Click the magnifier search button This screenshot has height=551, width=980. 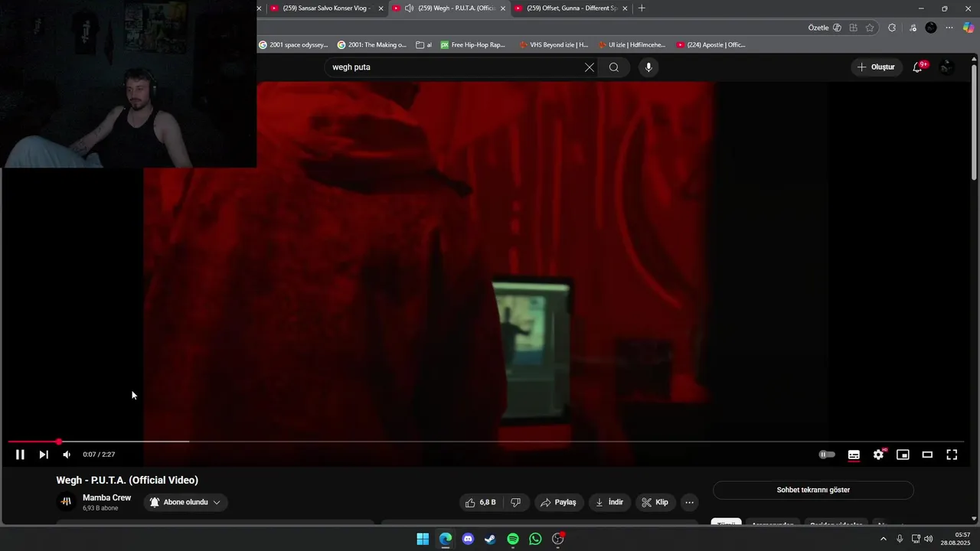(614, 67)
